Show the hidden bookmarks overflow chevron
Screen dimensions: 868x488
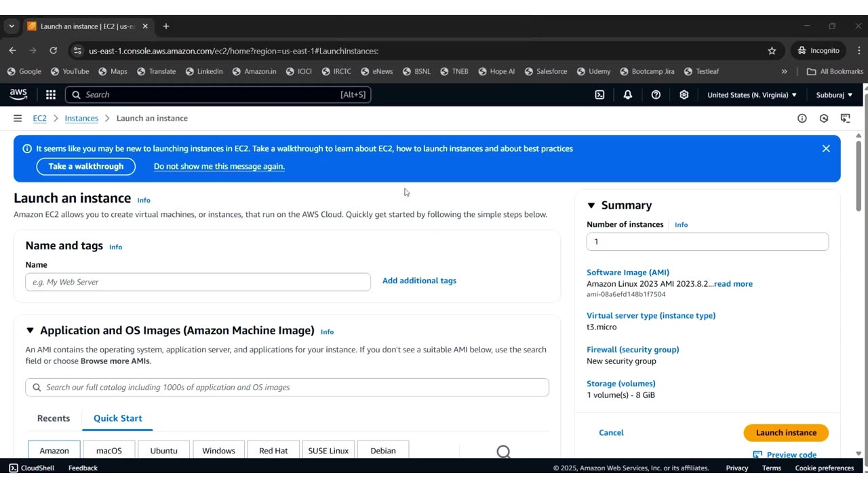click(785, 71)
